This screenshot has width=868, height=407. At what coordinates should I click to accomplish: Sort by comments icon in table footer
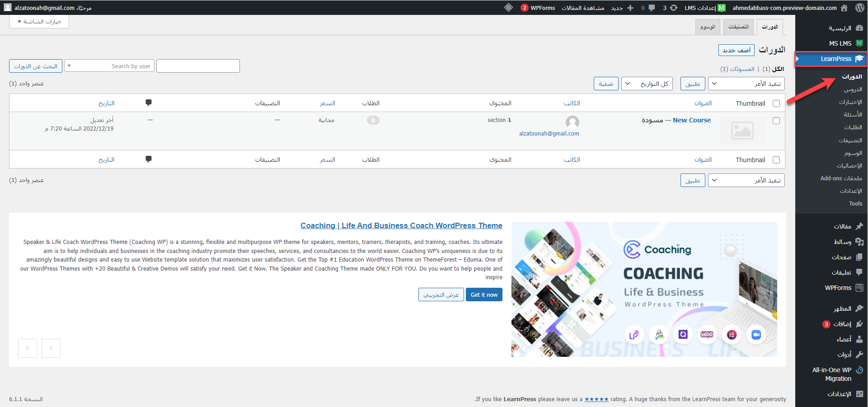tap(149, 159)
